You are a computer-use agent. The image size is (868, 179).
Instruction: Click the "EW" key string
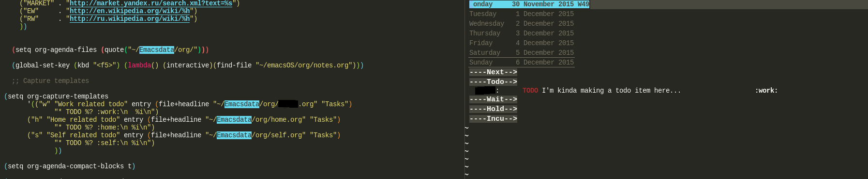pyautogui.click(x=31, y=11)
